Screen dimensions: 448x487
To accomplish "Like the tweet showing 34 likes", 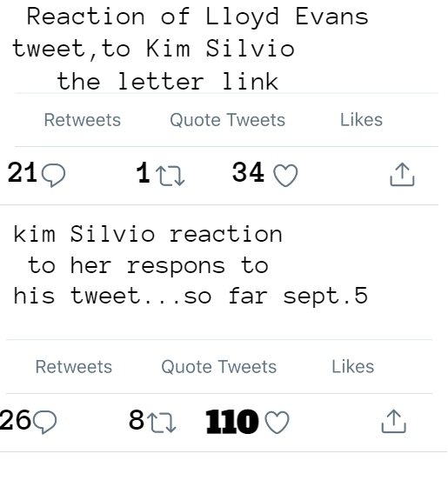I will tap(285, 176).
